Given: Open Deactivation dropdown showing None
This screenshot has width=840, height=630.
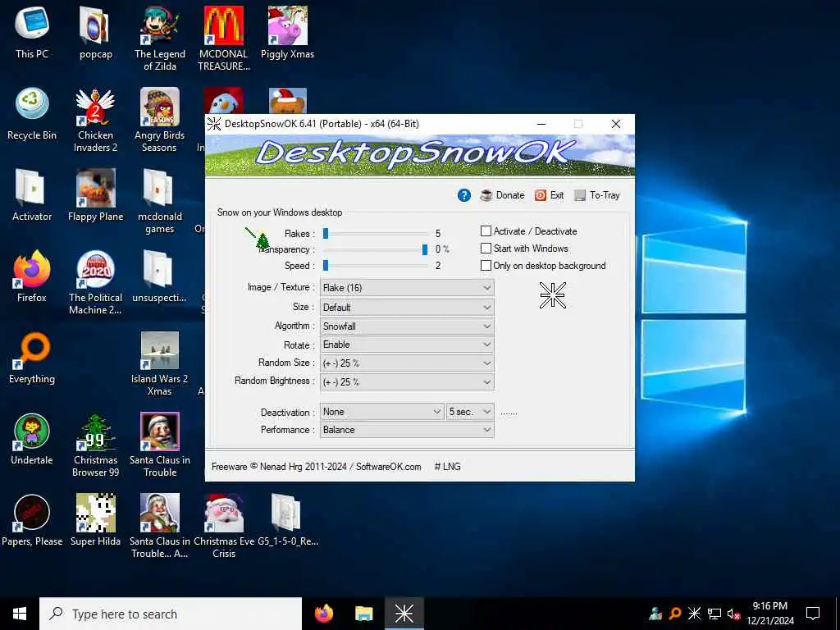Looking at the screenshot, I should (381, 412).
